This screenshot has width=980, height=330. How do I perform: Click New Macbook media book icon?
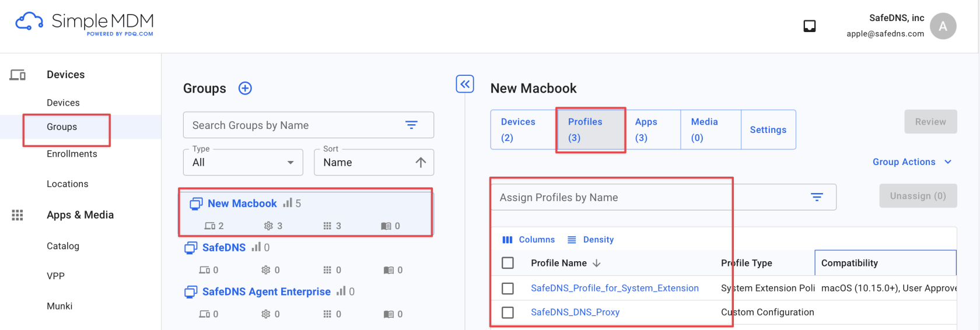click(x=386, y=226)
